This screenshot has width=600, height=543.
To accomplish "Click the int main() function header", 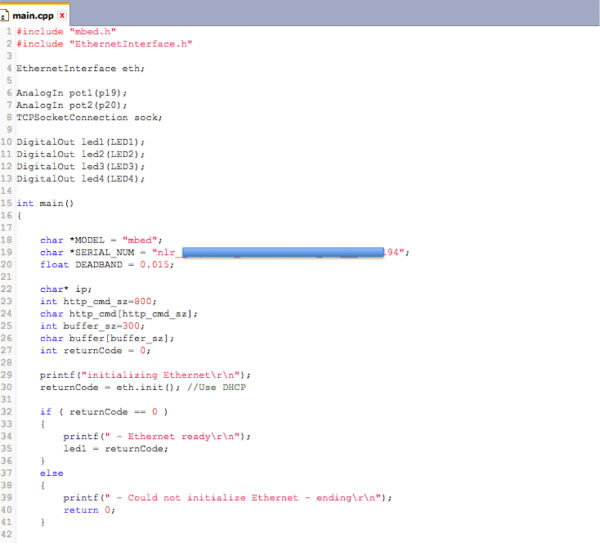I will [x=45, y=203].
